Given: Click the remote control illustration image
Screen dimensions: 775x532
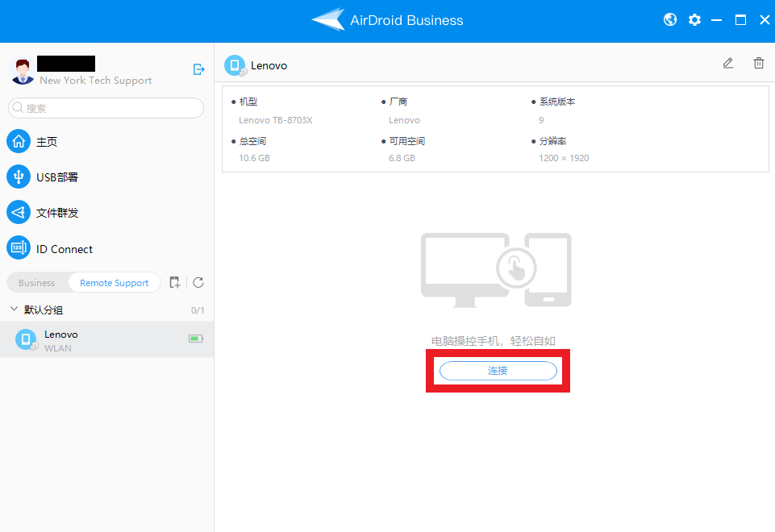Looking at the screenshot, I should coord(496,270).
